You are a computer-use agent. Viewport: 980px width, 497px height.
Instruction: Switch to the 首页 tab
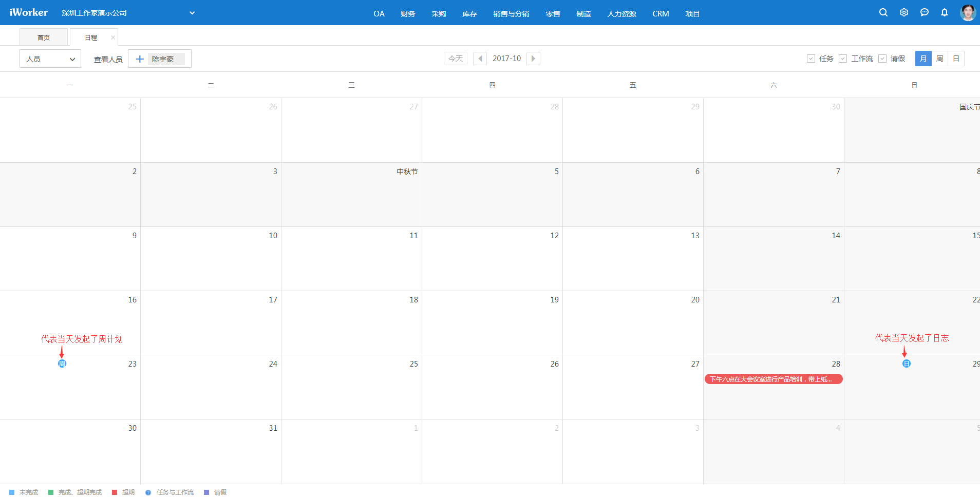point(44,37)
